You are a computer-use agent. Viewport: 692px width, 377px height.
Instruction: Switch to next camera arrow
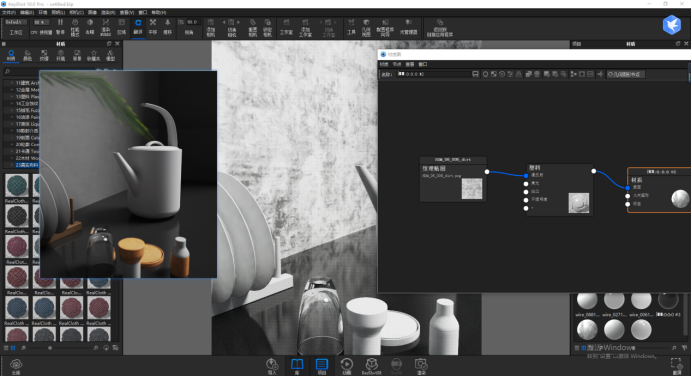239,22
